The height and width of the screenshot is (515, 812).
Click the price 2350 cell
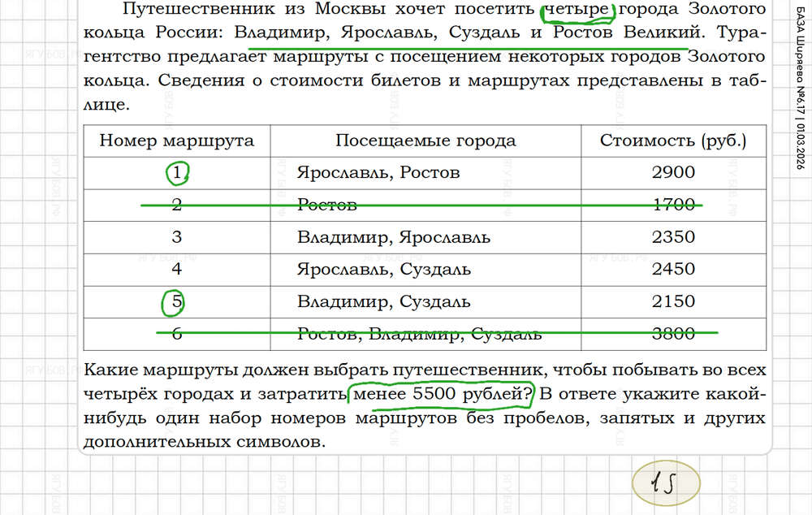coord(673,237)
